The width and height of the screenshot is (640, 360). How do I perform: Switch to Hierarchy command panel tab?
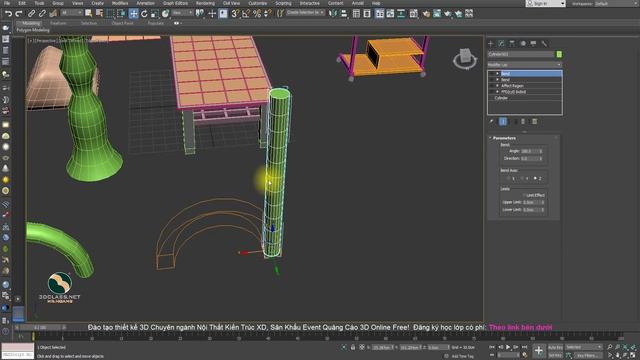pos(512,43)
